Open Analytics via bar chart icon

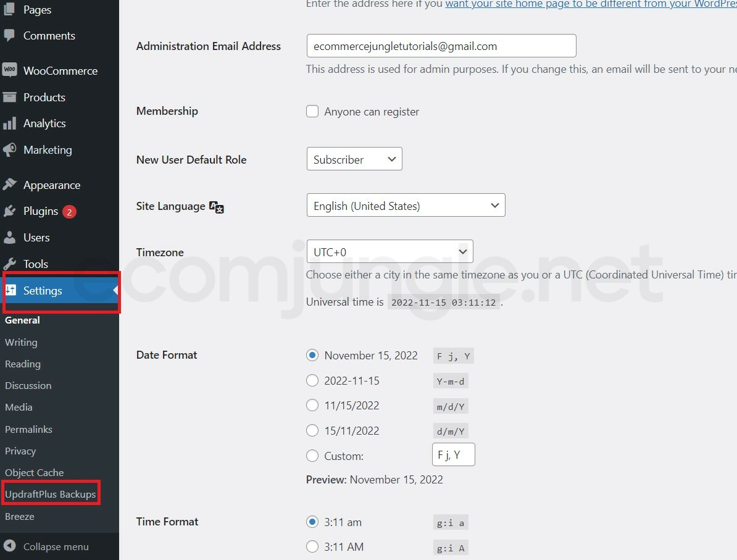(x=9, y=123)
